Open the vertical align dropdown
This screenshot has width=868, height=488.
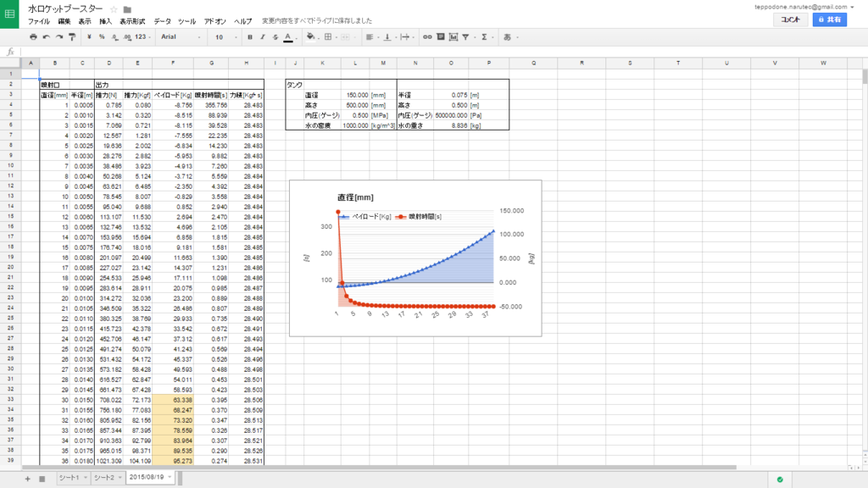pos(388,37)
